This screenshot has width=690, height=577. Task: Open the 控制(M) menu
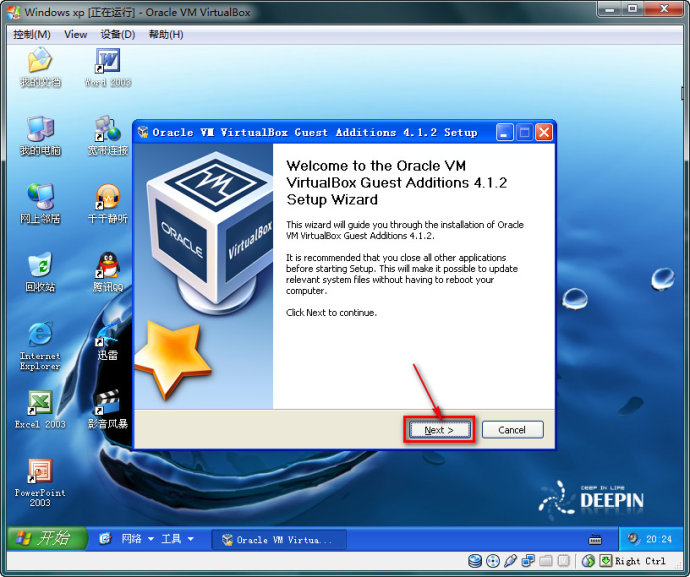click(32, 34)
